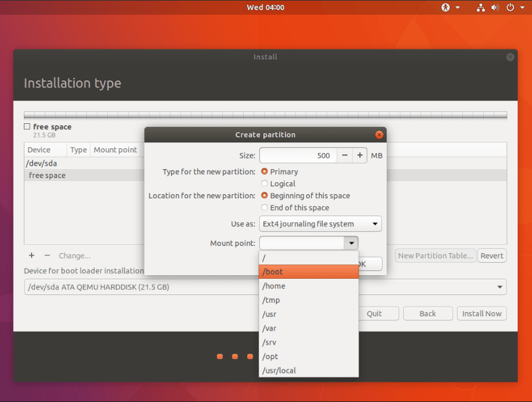The height and width of the screenshot is (402, 532).
Task: Increase the partition size with the + stepper
Action: click(x=359, y=155)
